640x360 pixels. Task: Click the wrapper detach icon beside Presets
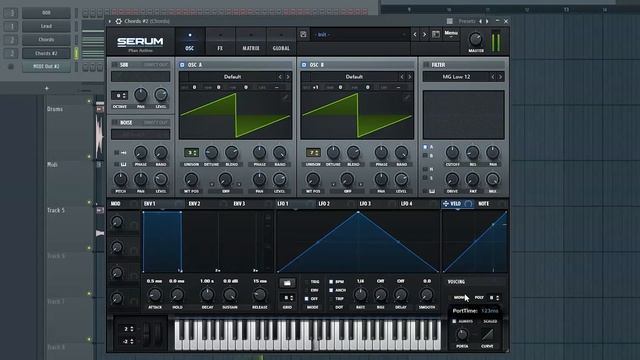click(449, 21)
